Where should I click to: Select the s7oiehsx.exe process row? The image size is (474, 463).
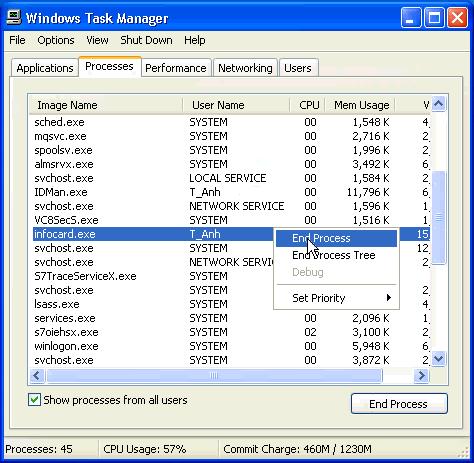231,332
